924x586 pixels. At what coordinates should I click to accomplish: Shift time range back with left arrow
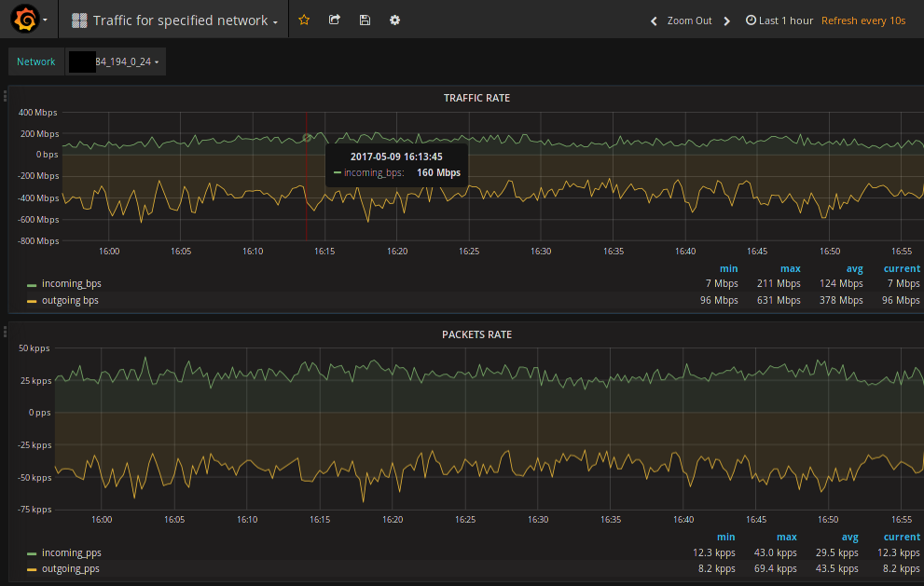[x=654, y=20]
